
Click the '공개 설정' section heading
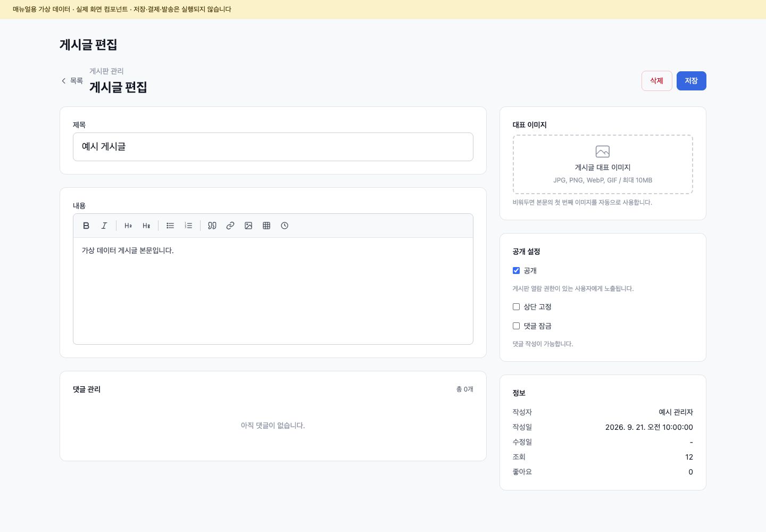click(x=526, y=252)
